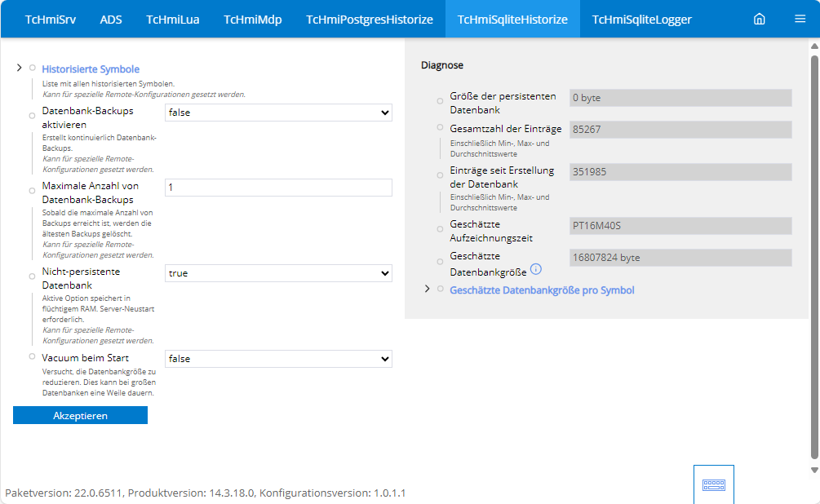The width and height of the screenshot is (820, 504).
Task: Expand the Historisierte Symbole chevron
Action: pyautogui.click(x=20, y=68)
